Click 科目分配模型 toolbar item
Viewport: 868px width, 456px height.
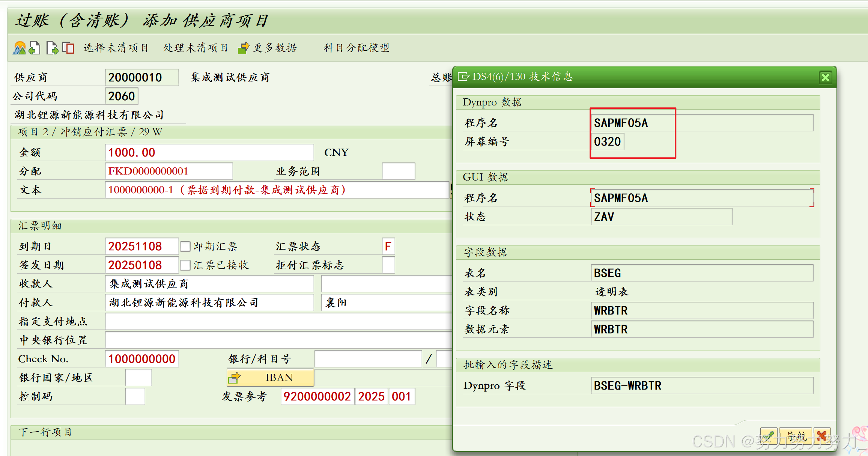pos(356,48)
